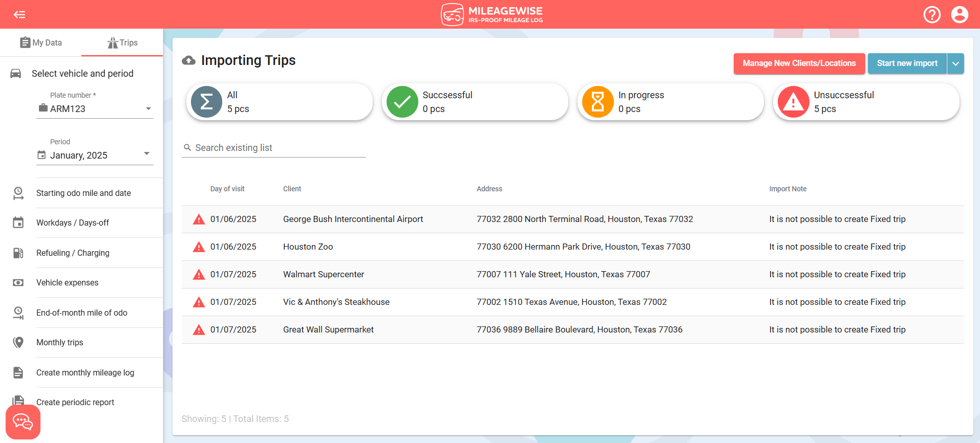
Task: Click the cloud upload icon by Importing Trips
Action: coord(188,60)
